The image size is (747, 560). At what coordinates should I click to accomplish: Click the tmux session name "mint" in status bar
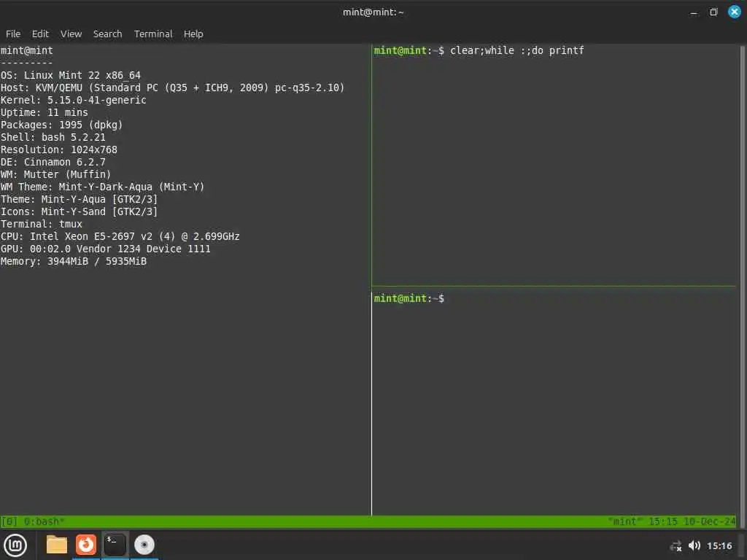(625, 522)
